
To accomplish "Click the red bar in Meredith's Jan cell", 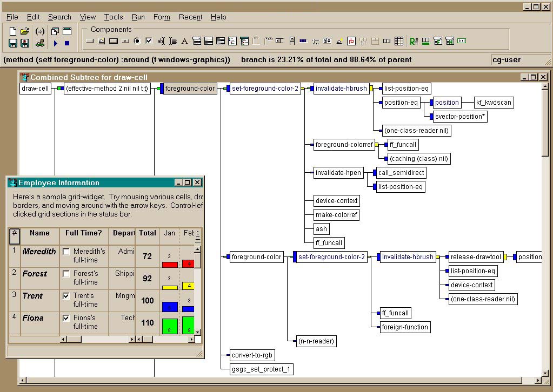I will point(170,265).
